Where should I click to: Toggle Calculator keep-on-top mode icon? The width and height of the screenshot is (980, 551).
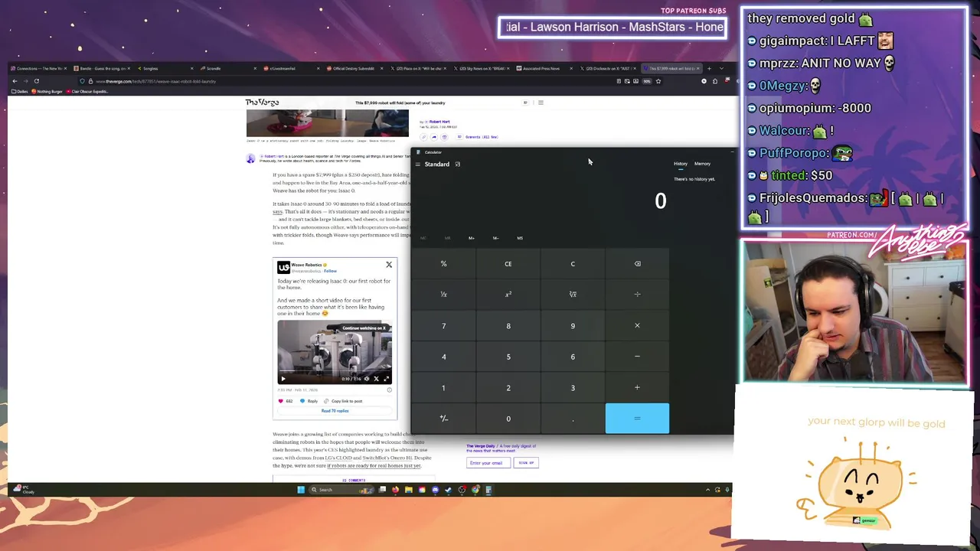coord(458,165)
